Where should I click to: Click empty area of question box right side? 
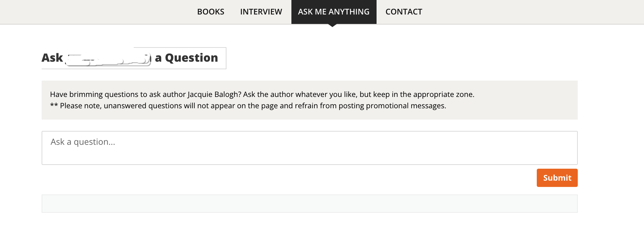pos(442,148)
